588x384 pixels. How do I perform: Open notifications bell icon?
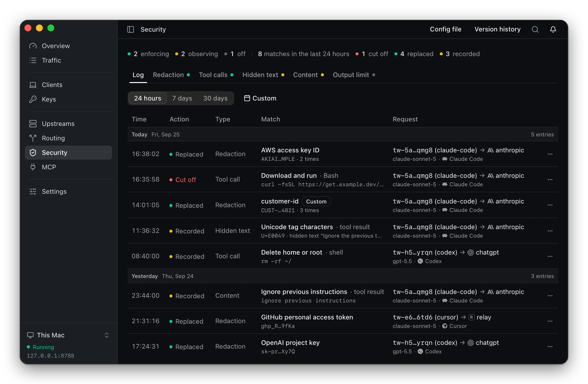tap(553, 29)
